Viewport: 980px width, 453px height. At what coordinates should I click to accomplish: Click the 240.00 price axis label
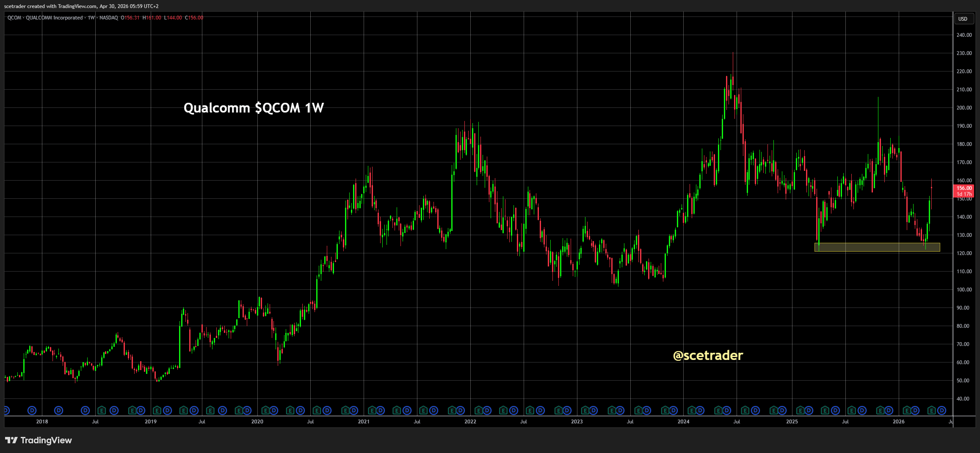(964, 35)
